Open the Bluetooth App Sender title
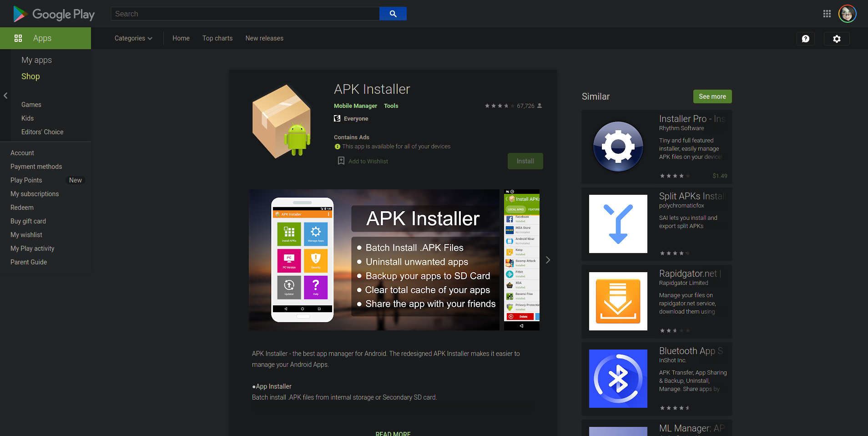The image size is (868, 436). 691,351
